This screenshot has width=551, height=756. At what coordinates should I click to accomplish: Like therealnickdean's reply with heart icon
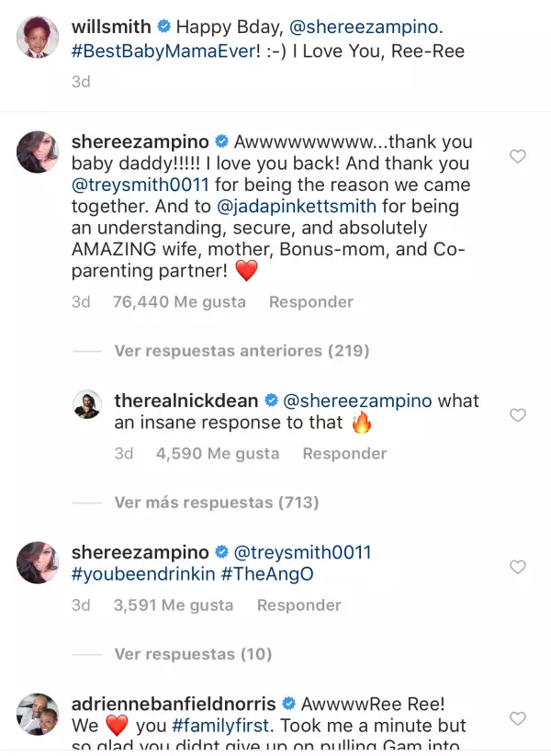pyautogui.click(x=517, y=415)
